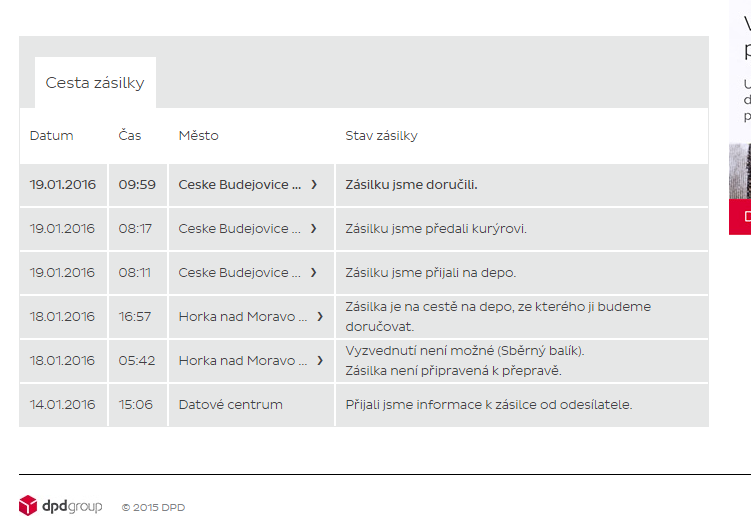Expand the 16:57 Horka nad Moravou chevron
This screenshot has width=751, height=526.
[x=320, y=317]
